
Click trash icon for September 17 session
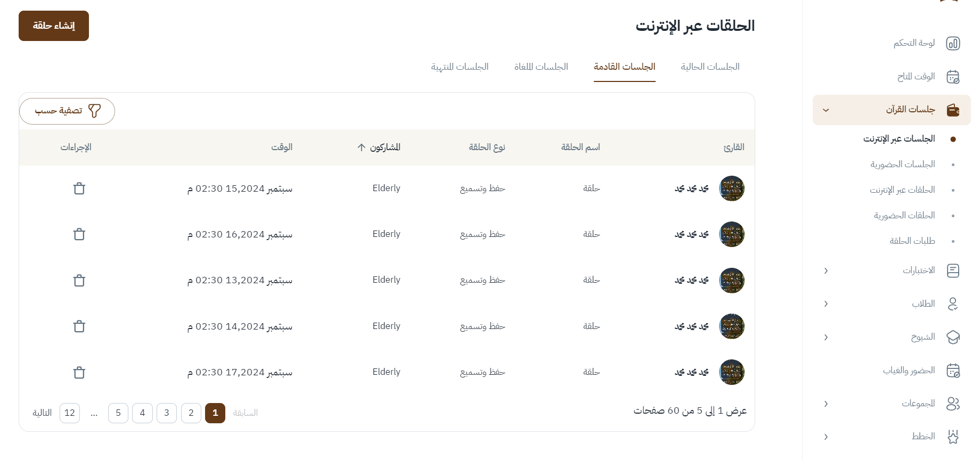point(79,373)
